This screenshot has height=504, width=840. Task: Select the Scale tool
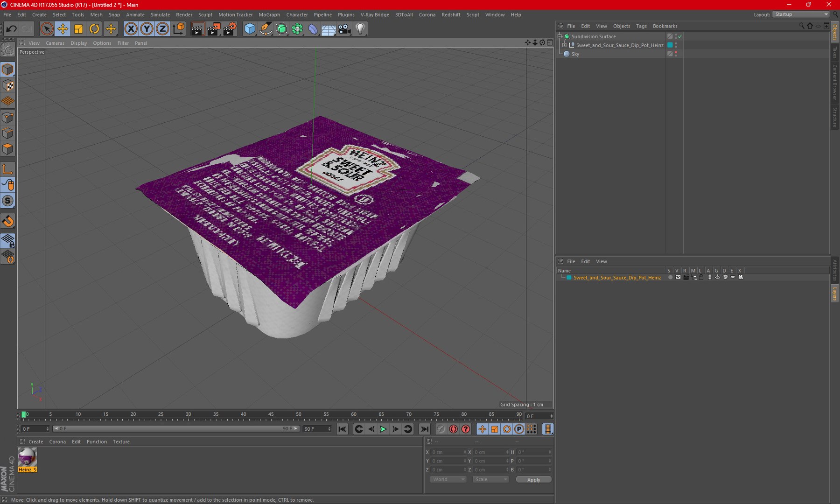[78, 29]
